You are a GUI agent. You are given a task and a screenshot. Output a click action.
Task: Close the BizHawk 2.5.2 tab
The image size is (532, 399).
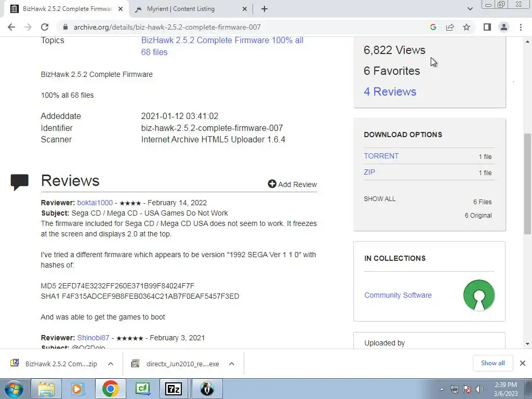point(121,9)
